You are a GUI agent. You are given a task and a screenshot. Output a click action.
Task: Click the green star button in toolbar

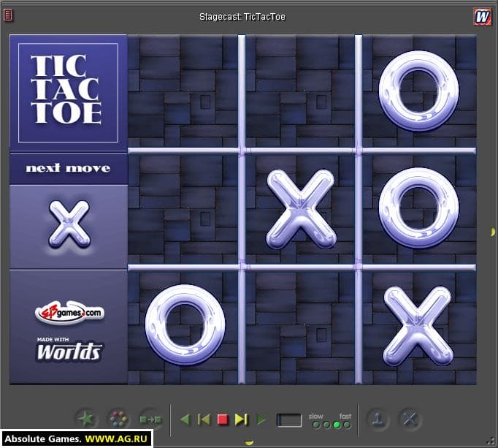coord(87,419)
